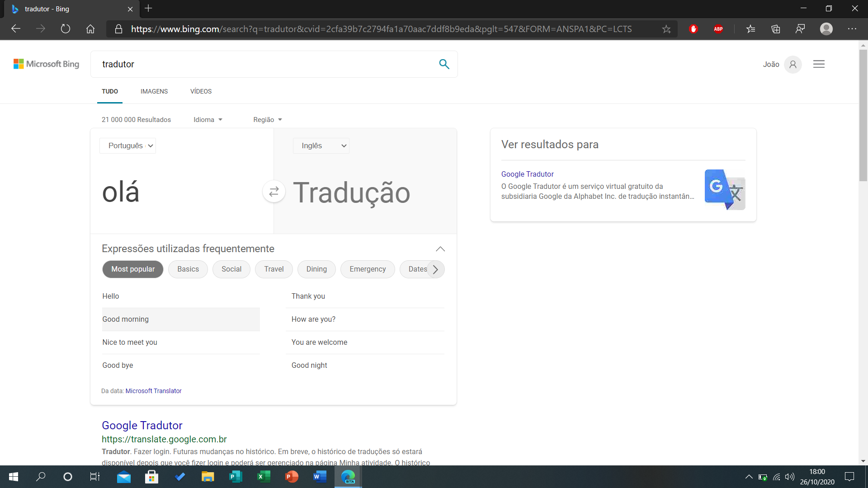Collapse the Expressões utilizadas frequentemente section
Viewport: 868px width, 488px height.
click(440, 249)
